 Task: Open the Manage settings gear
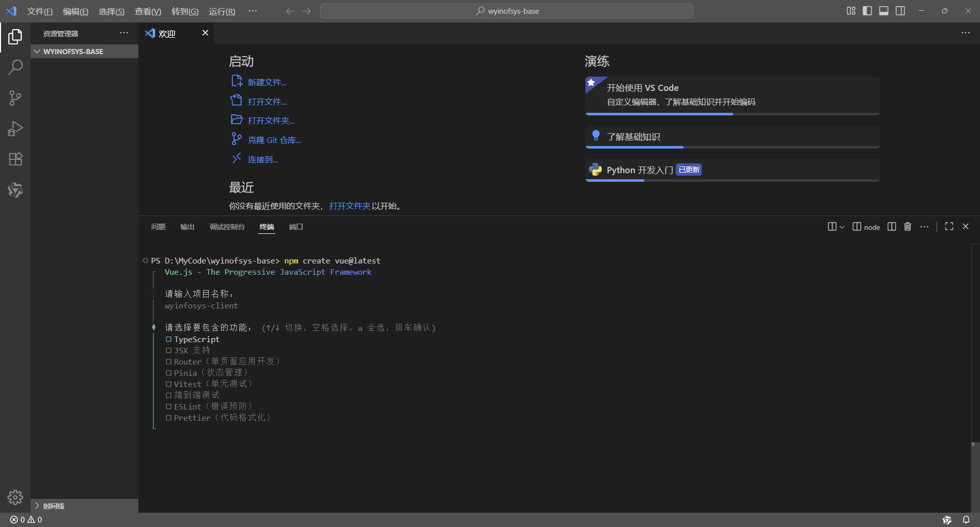tap(15, 497)
